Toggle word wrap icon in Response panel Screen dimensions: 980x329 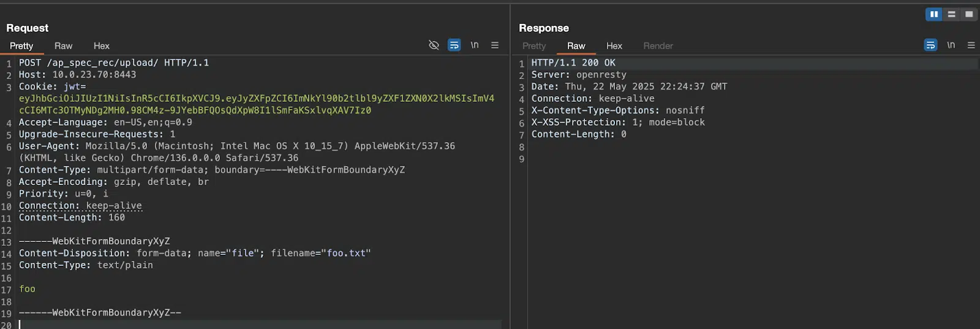point(930,45)
